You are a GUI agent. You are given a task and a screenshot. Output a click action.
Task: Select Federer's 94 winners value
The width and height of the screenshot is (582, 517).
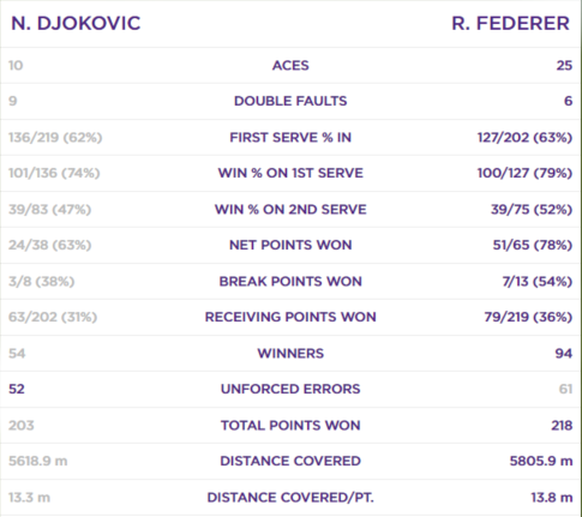tap(564, 353)
